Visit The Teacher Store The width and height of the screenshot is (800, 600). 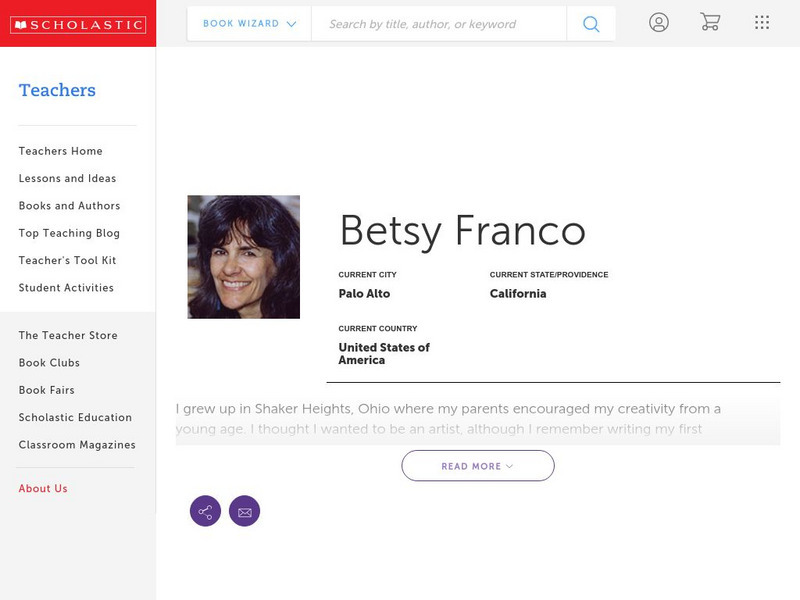tap(68, 336)
